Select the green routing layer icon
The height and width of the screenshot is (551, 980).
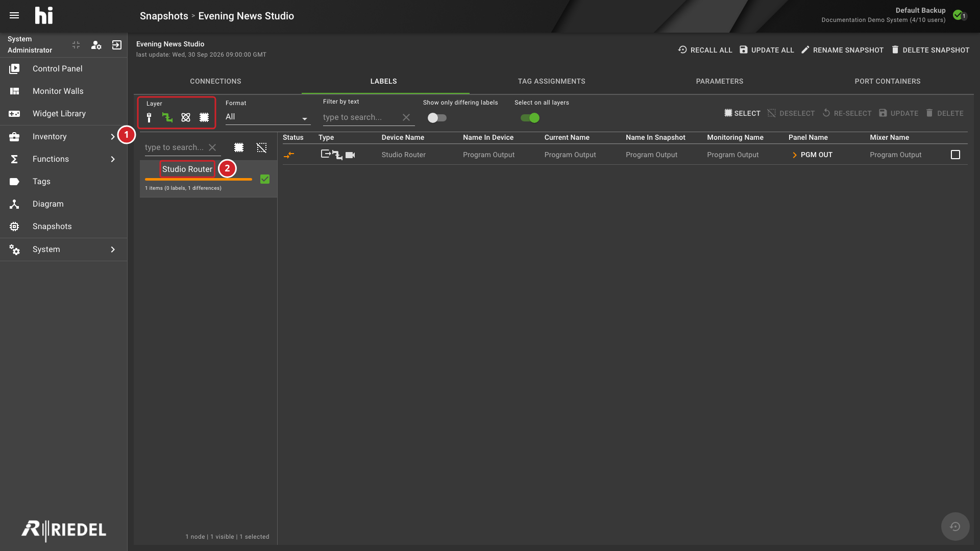tap(167, 117)
